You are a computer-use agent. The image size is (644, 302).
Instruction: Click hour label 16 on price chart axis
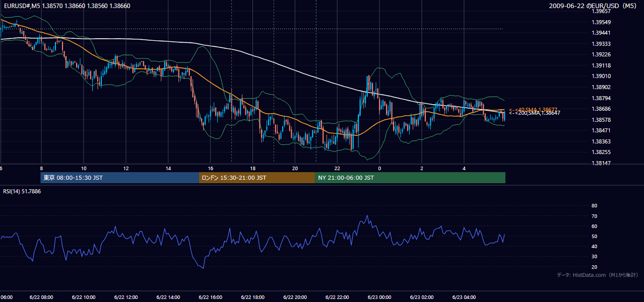tap(211, 168)
